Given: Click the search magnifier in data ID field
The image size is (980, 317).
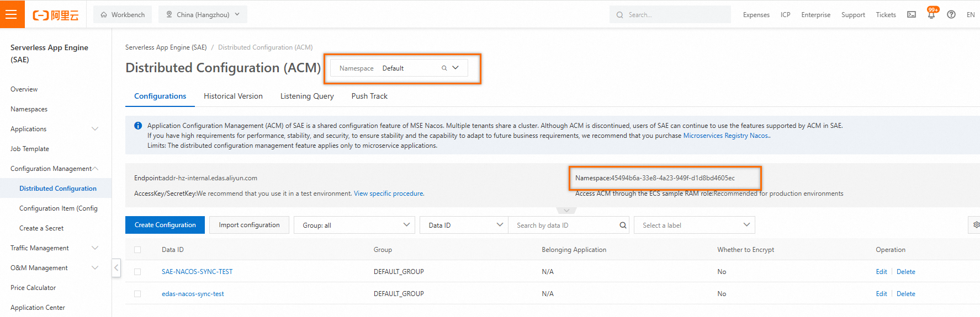Looking at the screenshot, I should point(623,225).
